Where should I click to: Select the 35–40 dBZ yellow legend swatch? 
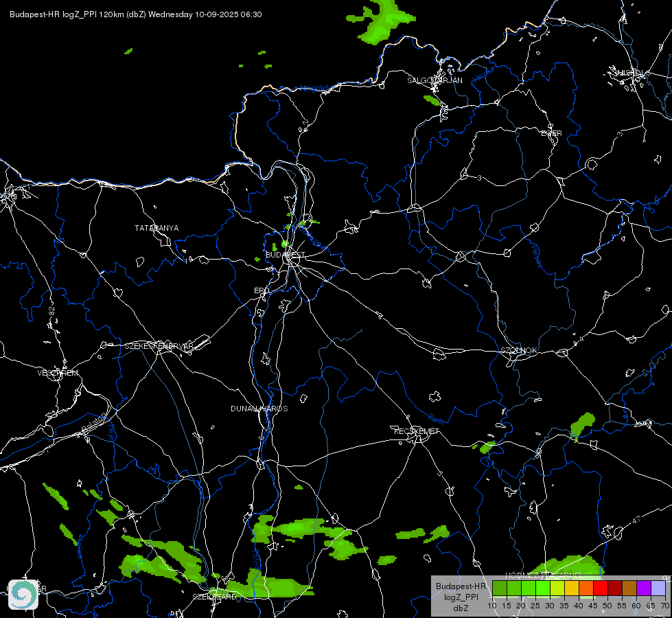572,588
